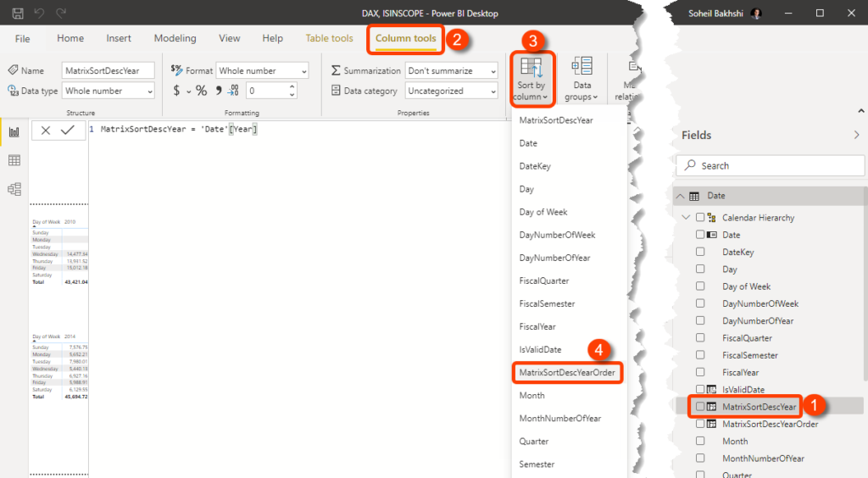Click the Date field card icon
The height and width of the screenshot is (478, 868).
[x=711, y=235]
